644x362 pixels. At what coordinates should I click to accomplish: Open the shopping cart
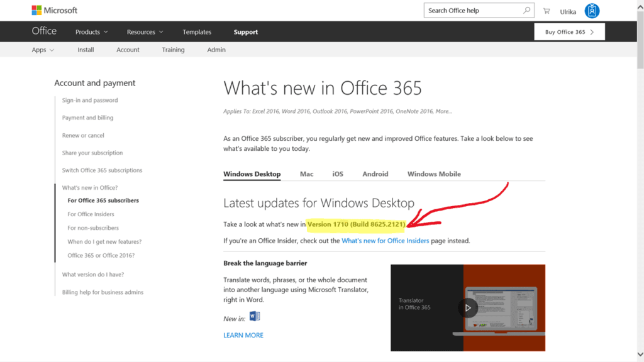[547, 11]
